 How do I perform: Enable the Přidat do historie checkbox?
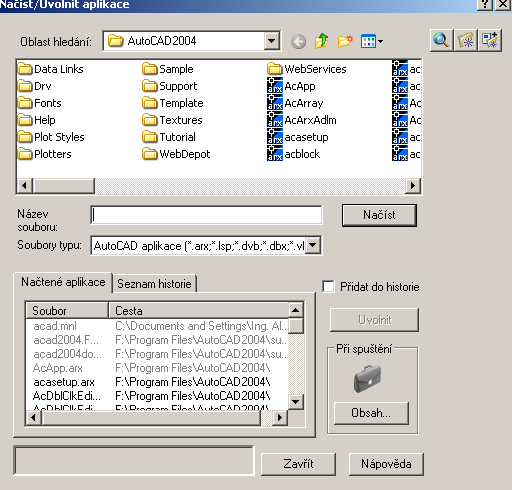[328, 287]
